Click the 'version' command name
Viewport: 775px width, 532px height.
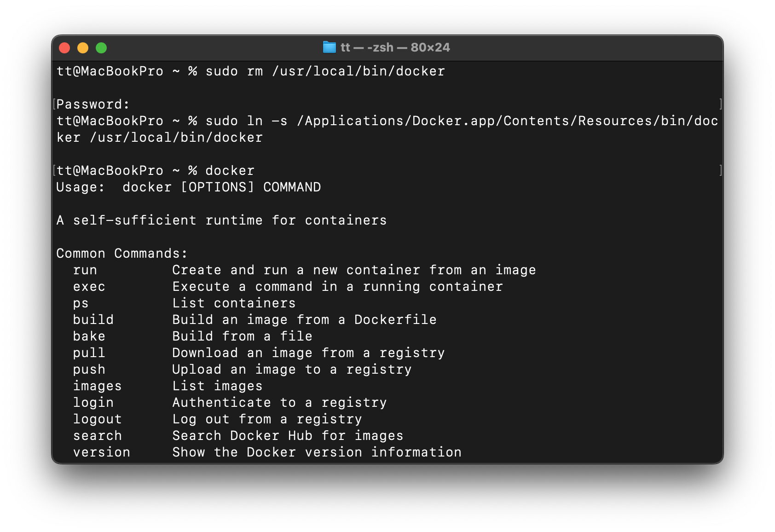coord(102,452)
